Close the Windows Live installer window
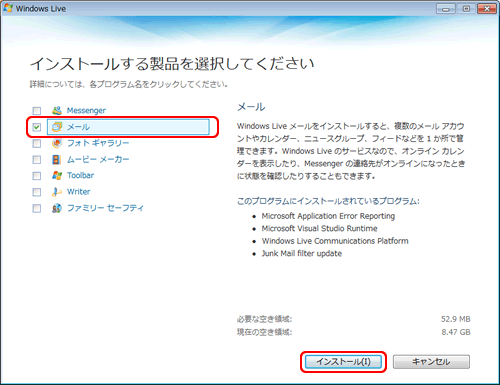 pos(487,9)
